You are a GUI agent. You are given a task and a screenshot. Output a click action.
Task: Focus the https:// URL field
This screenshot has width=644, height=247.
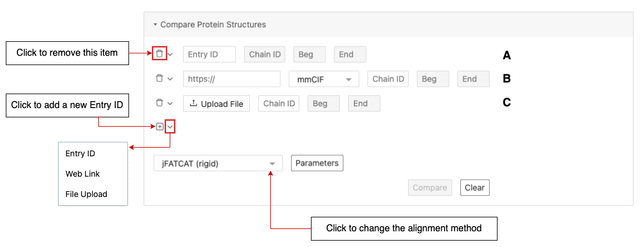click(232, 79)
